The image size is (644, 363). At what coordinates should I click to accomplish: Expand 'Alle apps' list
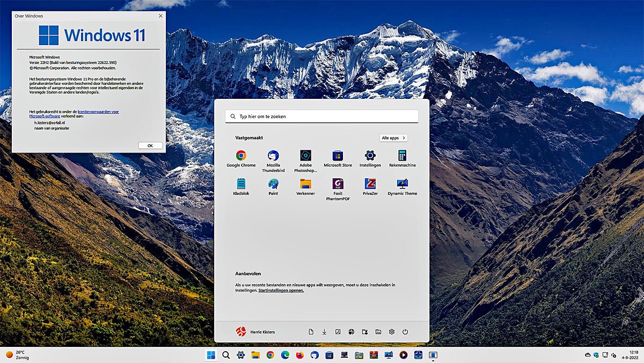click(393, 138)
